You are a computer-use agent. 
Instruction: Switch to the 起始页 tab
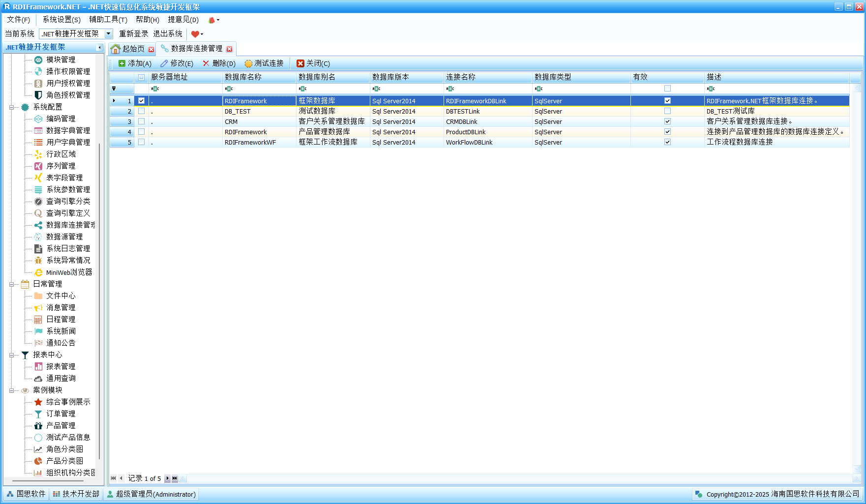pos(133,49)
